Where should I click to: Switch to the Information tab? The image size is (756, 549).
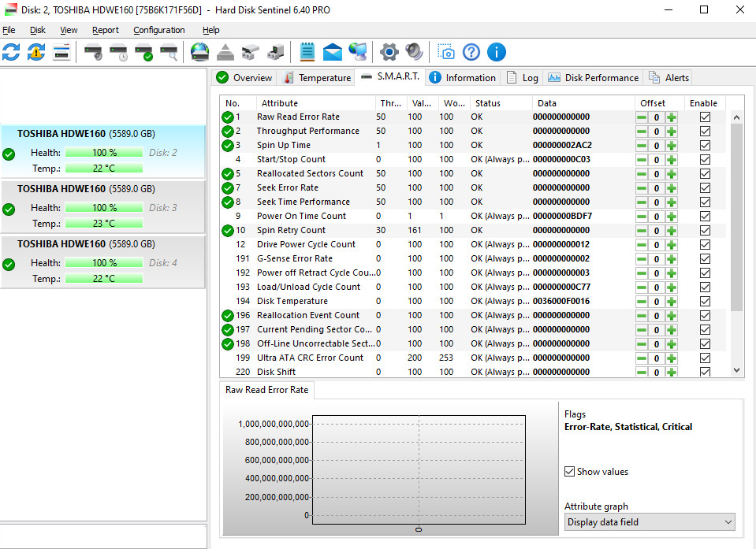463,77
